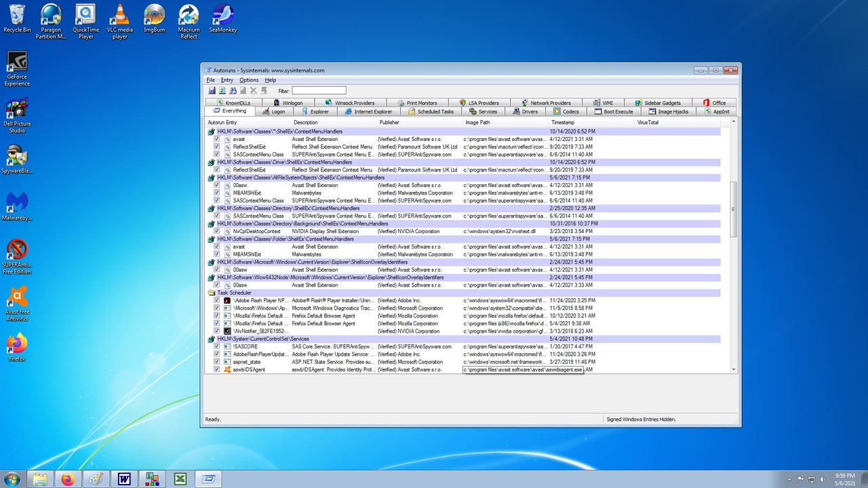The height and width of the screenshot is (488, 868).
Task: Click the greyed Delete X toolbar icon
Action: [x=254, y=90]
